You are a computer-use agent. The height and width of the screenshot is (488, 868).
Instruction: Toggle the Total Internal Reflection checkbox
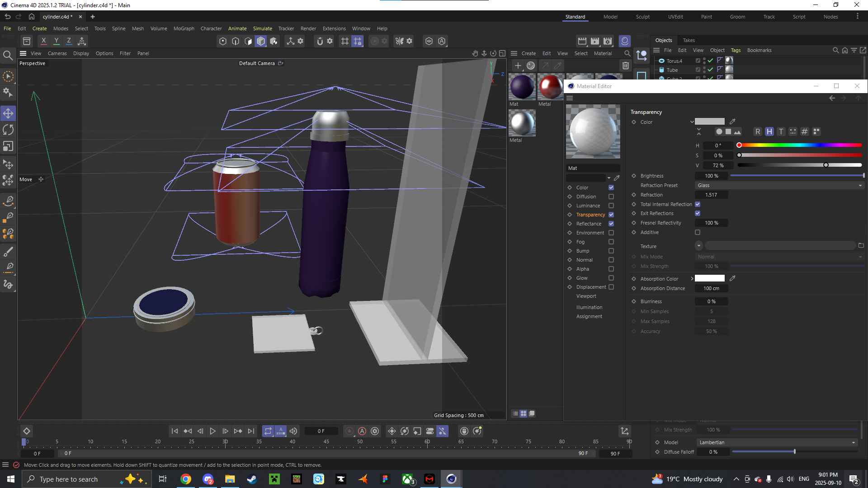click(x=698, y=204)
